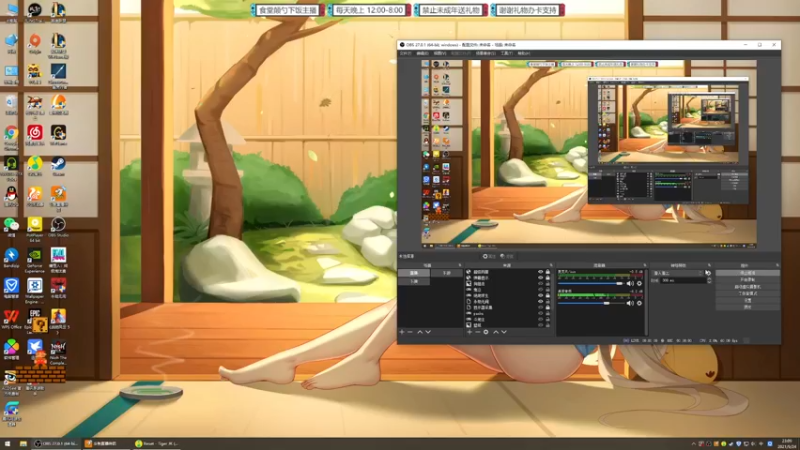Open the View menu in OBS
Image resolution: width=800 pixels, height=450 pixels.
coord(440,53)
